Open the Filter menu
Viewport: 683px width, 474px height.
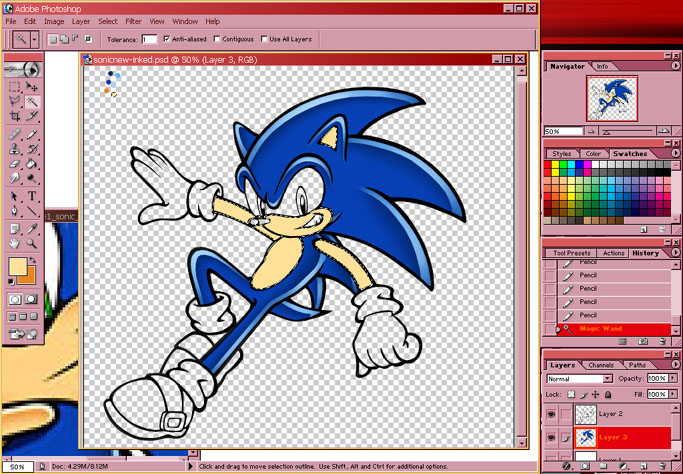tap(133, 21)
